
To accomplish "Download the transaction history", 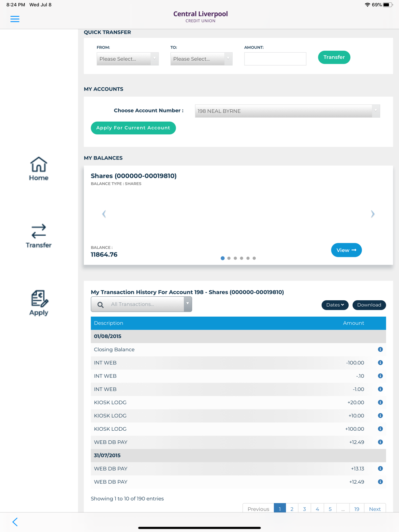I will coord(369,305).
